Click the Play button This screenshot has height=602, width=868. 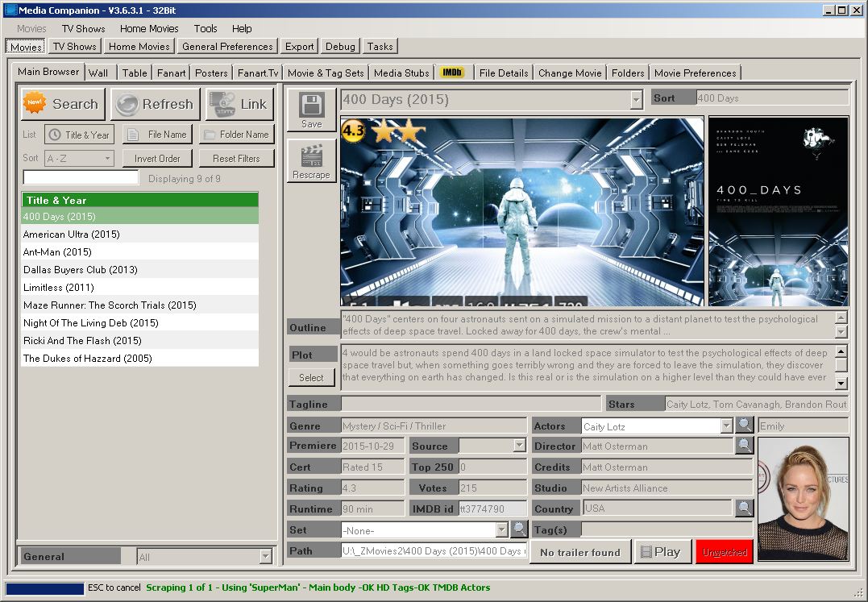tap(662, 552)
